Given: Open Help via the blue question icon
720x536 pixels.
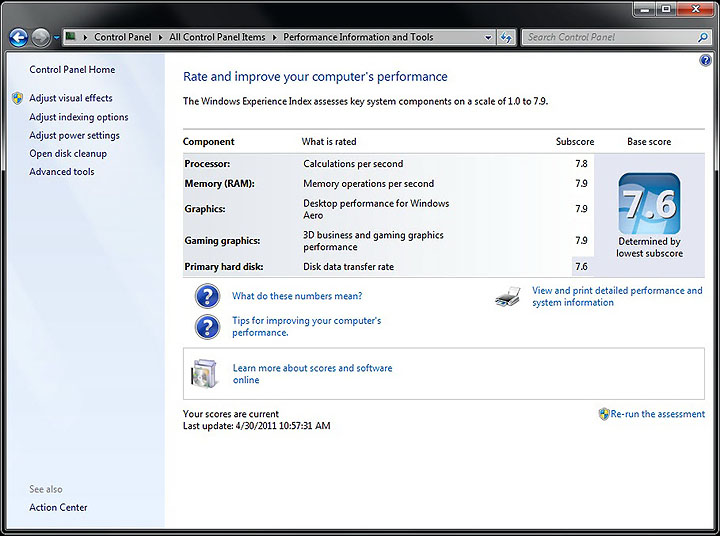Looking at the screenshot, I should click(x=705, y=60).
